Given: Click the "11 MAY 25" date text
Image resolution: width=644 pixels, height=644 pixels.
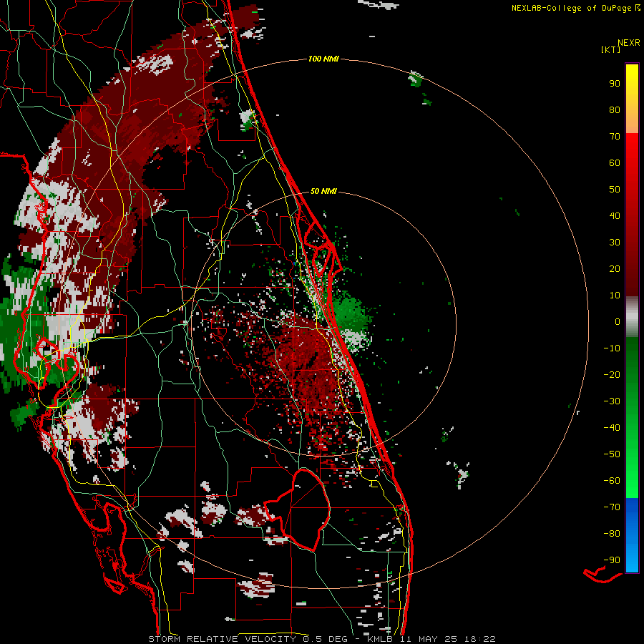Looking at the screenshot, I should tap(429, 639).
